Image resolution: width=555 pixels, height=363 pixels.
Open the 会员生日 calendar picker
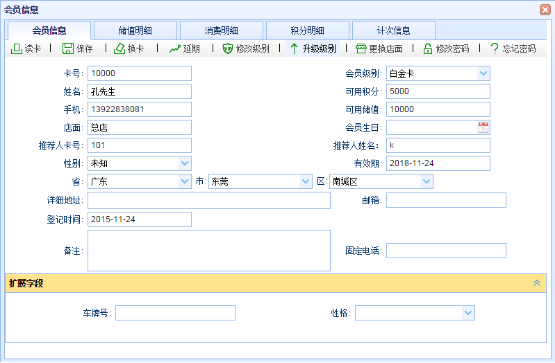pos(483,127)
